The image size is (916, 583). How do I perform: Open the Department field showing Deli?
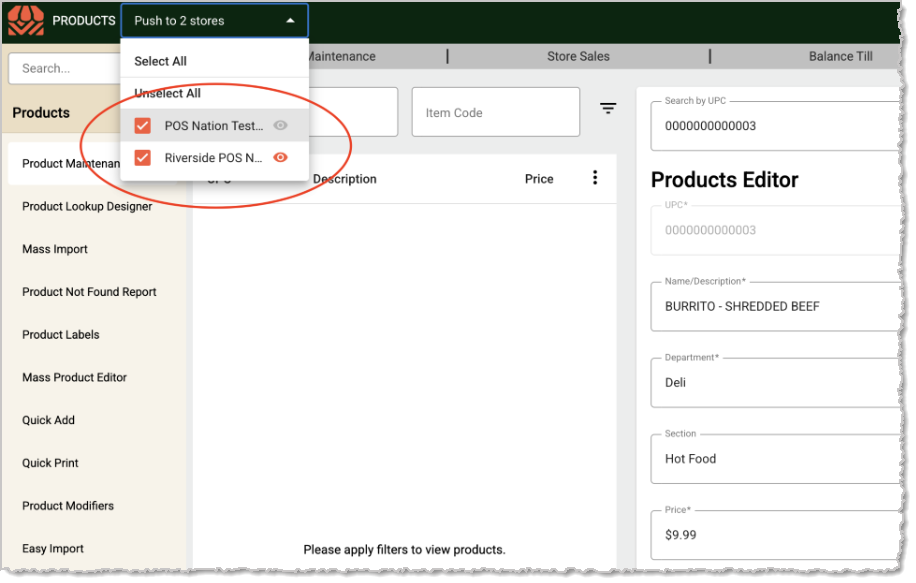[x=775, y=383]
